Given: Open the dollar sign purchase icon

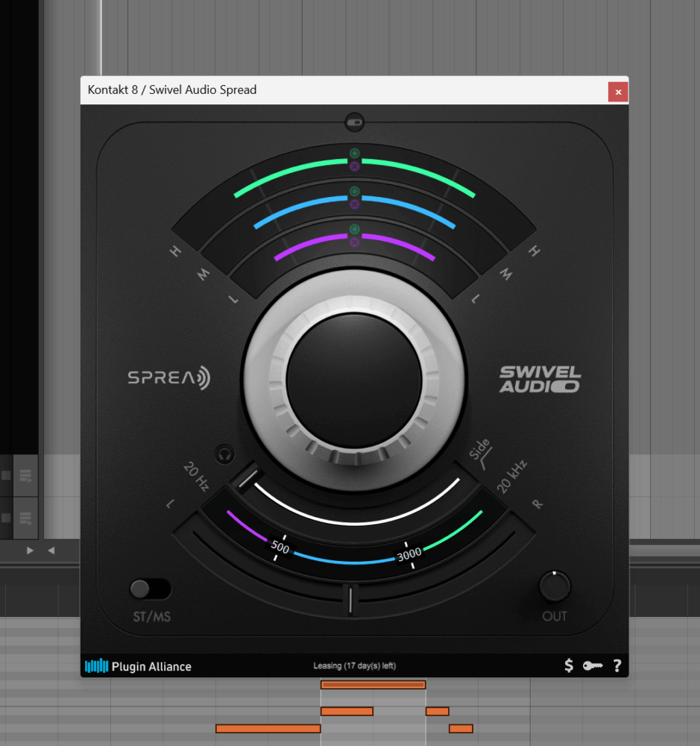Looking at the screenshot, I should point(569,665).
